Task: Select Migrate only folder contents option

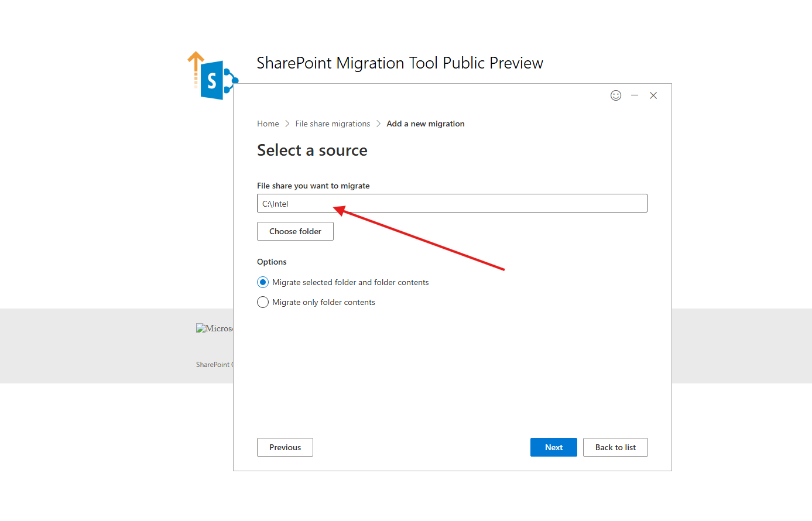Action: [x=263, y=302]
